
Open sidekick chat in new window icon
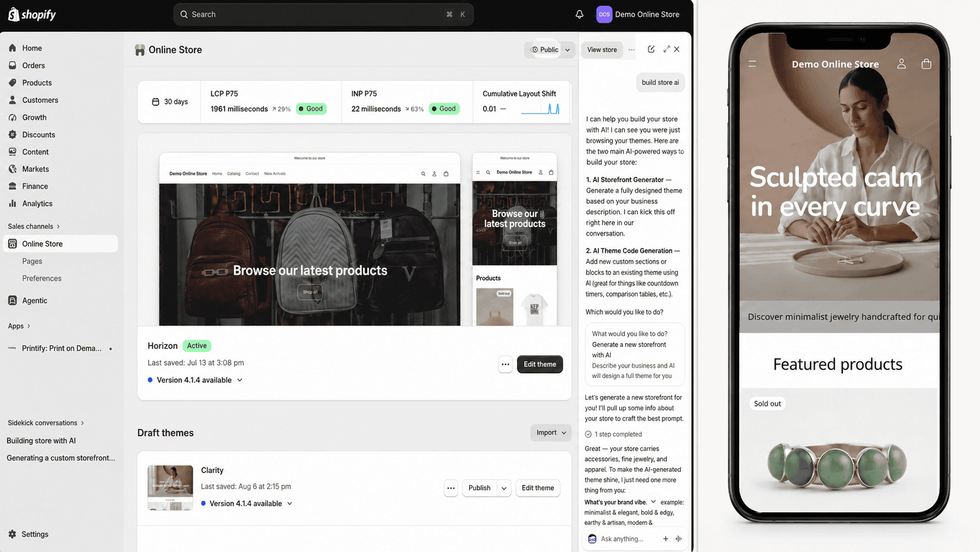(x=651, y=49)
